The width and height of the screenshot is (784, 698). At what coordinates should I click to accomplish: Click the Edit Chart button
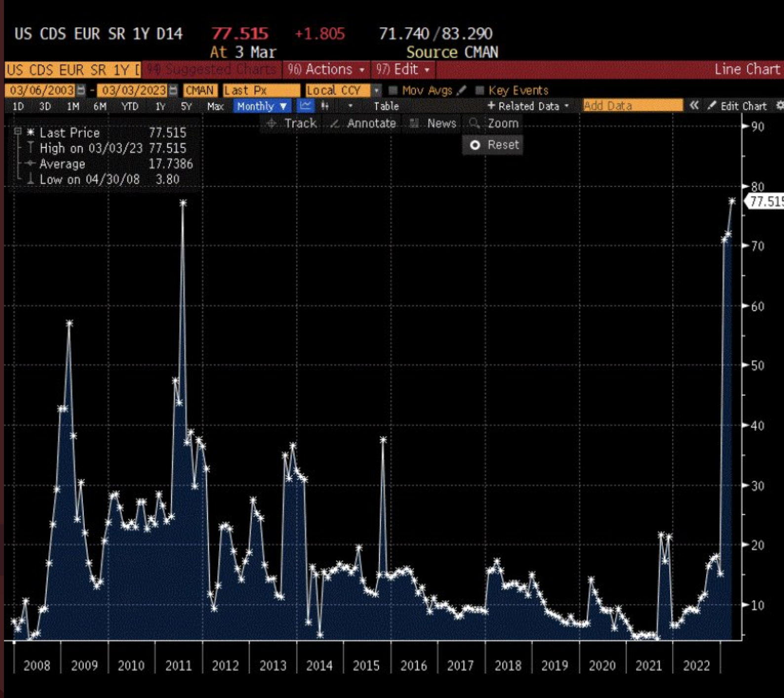[x=737, y=106]
